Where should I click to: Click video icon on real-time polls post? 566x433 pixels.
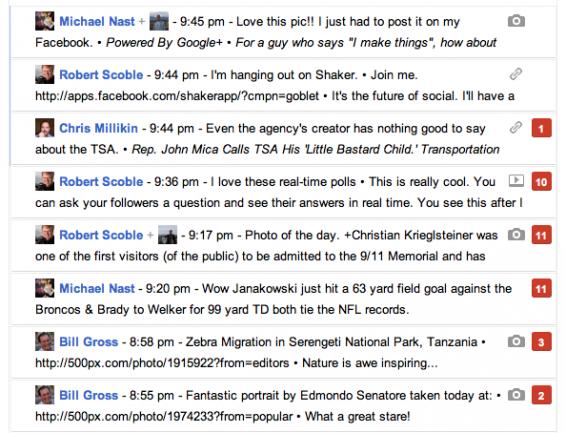pyautogui.click(x=516, y=180)
